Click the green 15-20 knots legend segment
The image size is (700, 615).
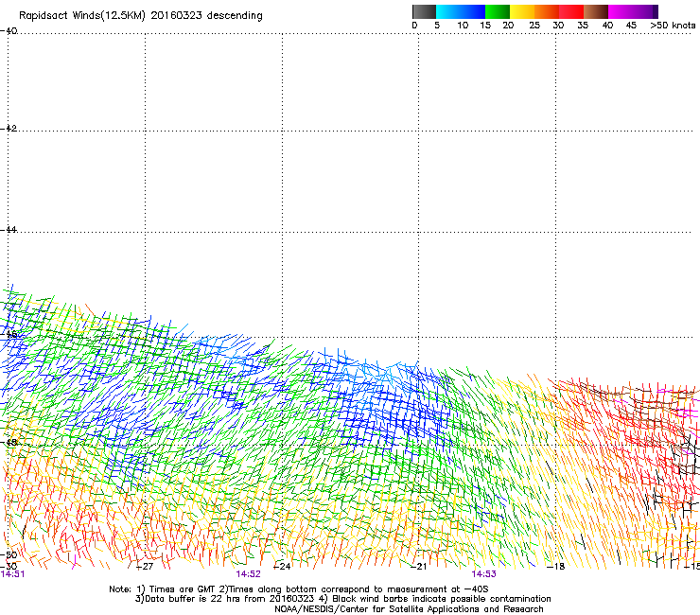click(x=498, y=11)
